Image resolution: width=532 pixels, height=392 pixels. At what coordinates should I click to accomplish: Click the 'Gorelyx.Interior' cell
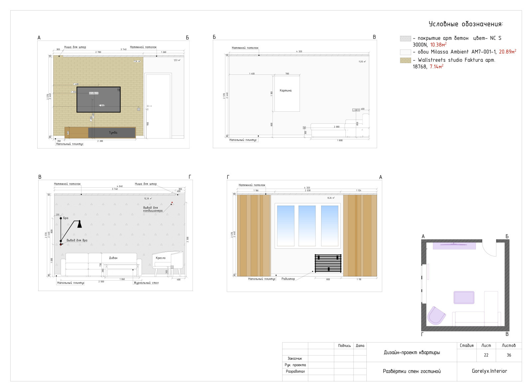(489, 371)
